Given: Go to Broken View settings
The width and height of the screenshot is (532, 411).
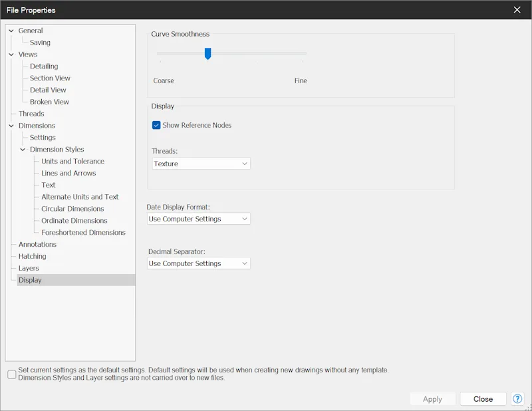Looking at the screenshot, I should [49, 102].
